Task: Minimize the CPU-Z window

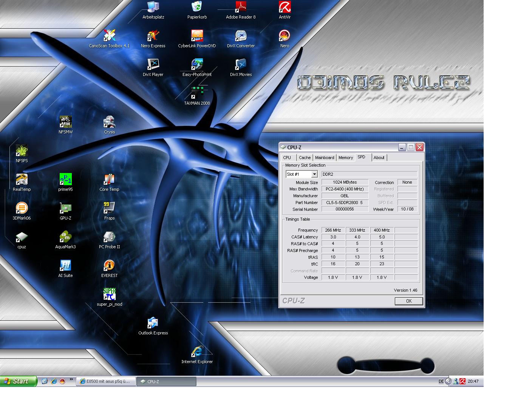Action: pos(402,147)
